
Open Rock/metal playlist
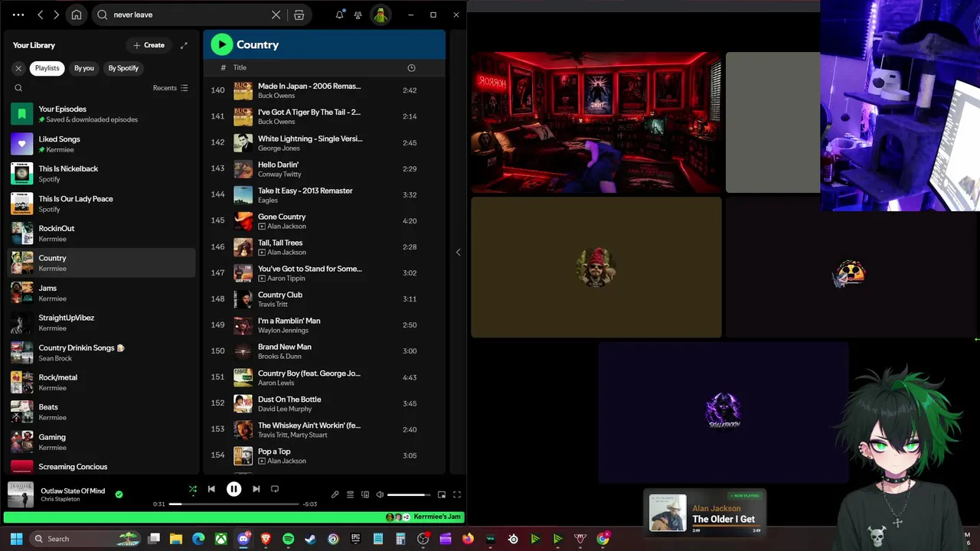[x=101, y=383]
